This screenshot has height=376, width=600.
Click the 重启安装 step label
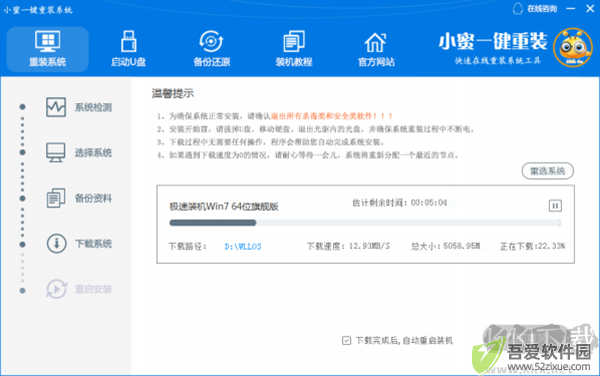pyautogui.click(x=93, y=289)
